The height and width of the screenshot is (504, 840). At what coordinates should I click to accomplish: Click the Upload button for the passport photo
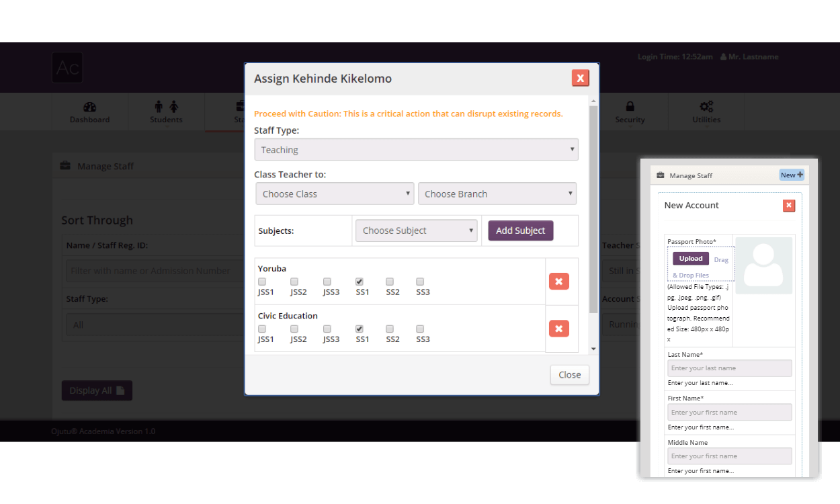(x=691, y=259)
